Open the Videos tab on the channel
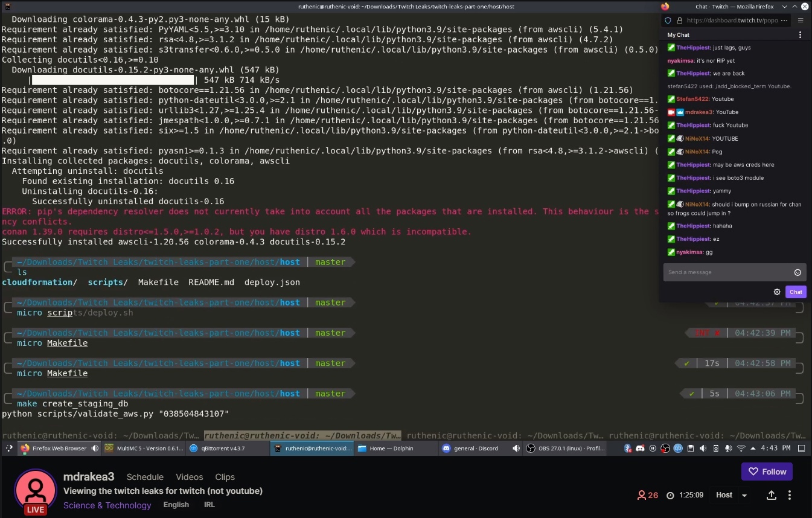 [189, 477]
